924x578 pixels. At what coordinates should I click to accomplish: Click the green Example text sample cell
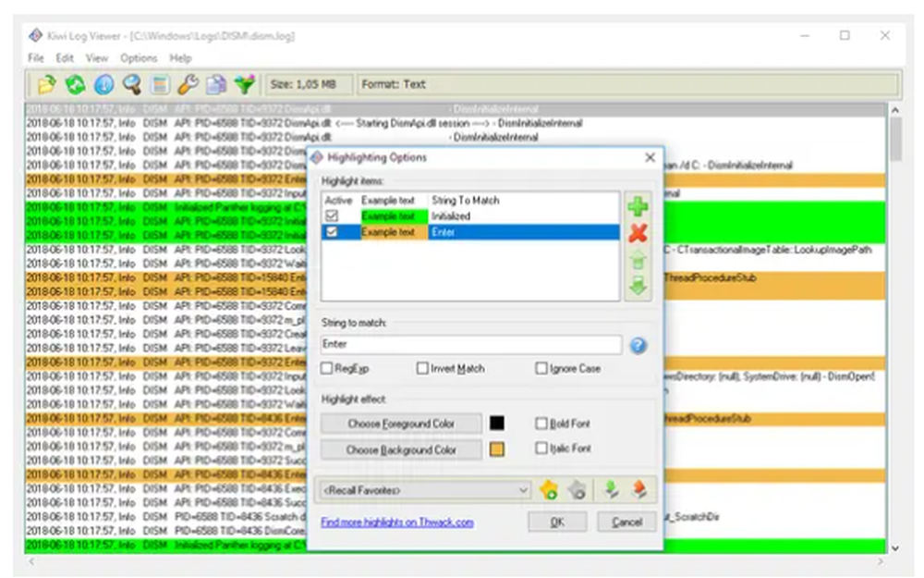click(394, 216)
